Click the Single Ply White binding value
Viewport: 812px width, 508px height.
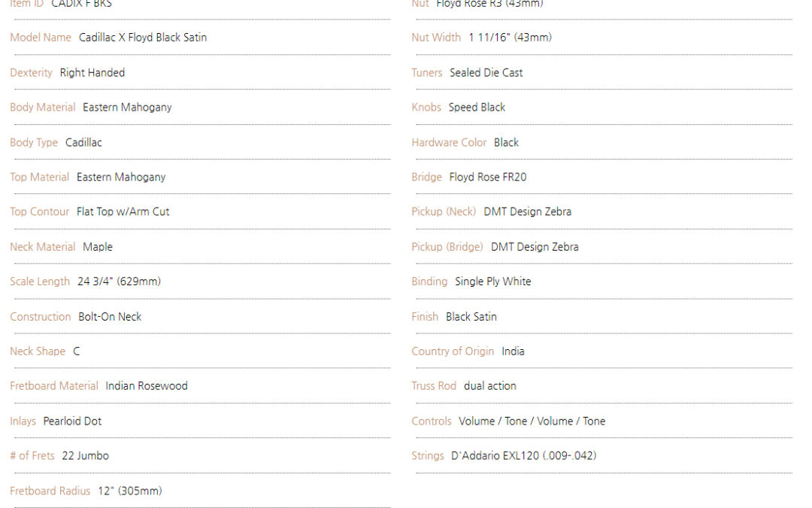click(x=493, y=281)
